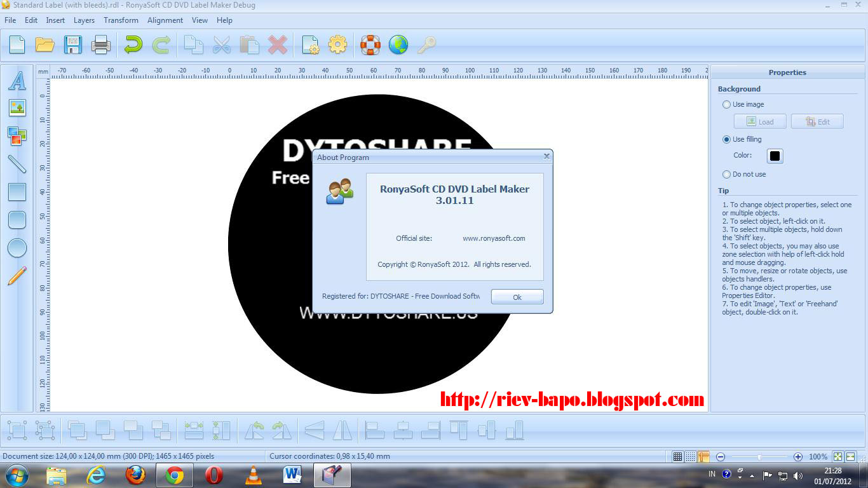Fit the object to the label width
The width and height of the screenshot is (868, 488).
pos(193,430)
